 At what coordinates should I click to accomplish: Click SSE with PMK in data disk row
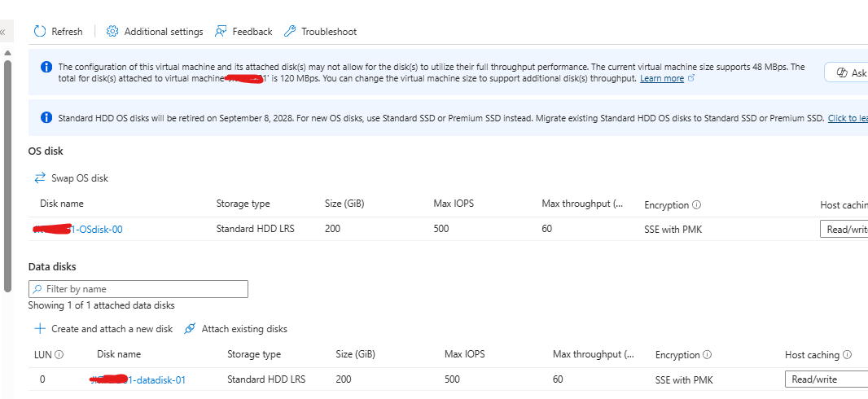[684, 380]
